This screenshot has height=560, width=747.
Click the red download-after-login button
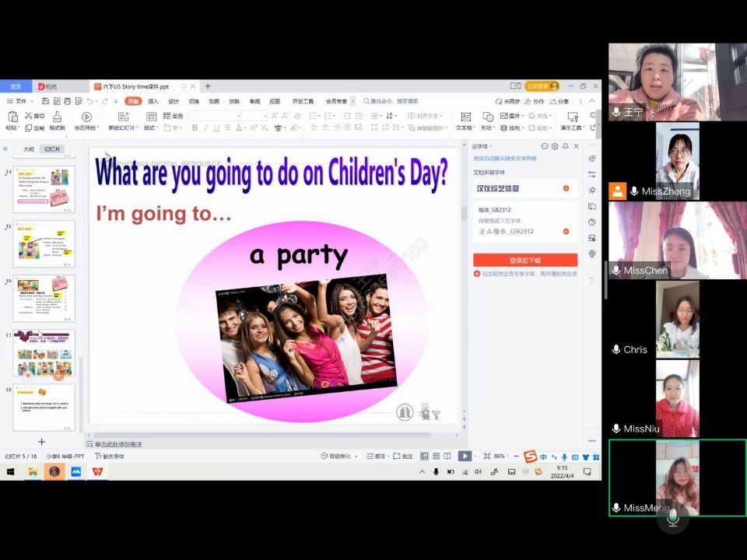pos(525,260)
